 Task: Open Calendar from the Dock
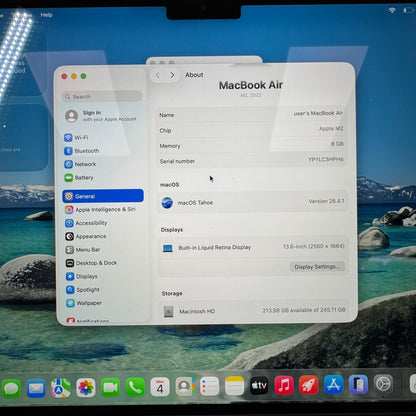click(x=160, y=387)
